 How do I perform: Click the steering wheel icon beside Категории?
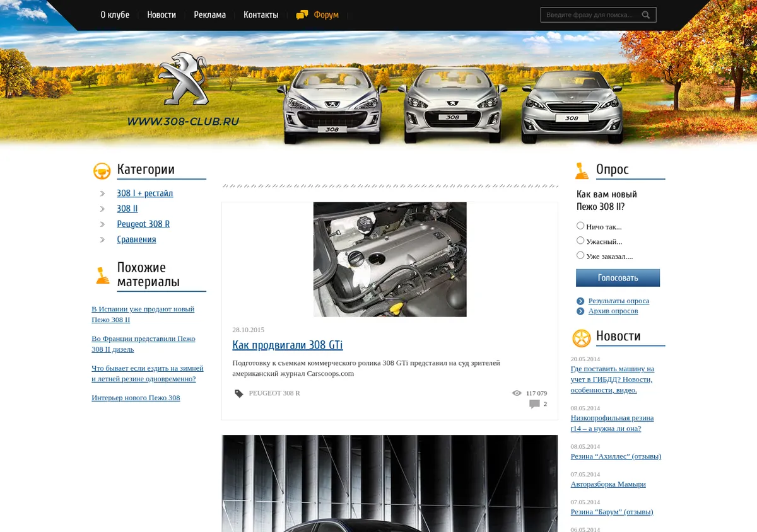point(102,171)
